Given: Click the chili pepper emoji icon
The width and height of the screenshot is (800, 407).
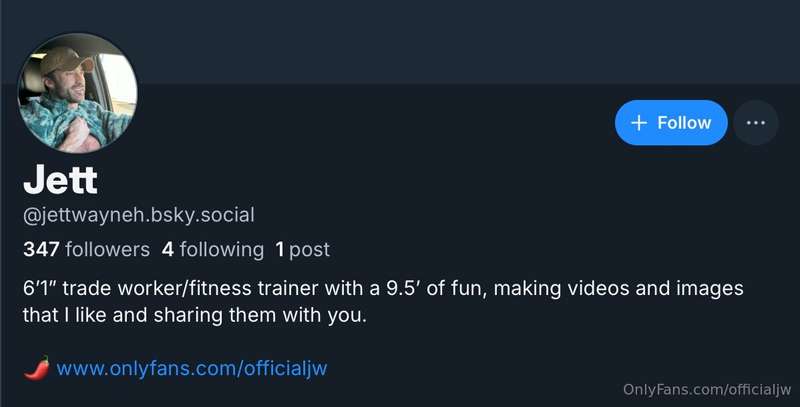Looking at the screenshot, I should [37, 368].
